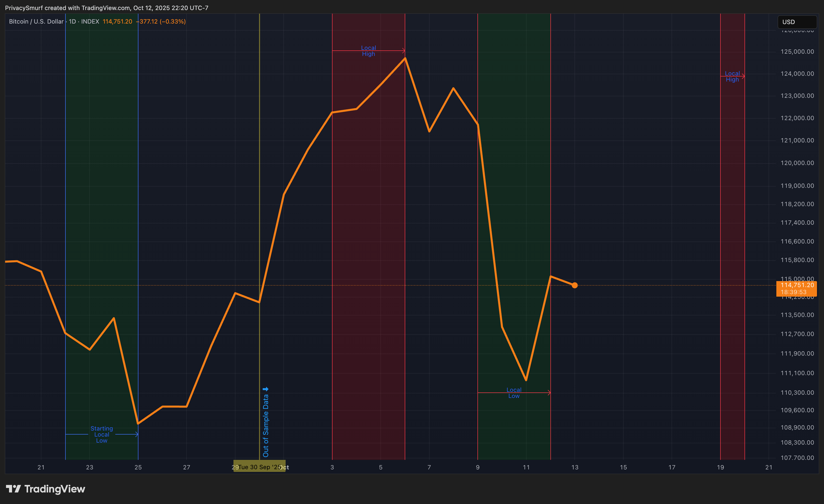
Task: Click the -377.12 (-0.33%) change value
Action: pyautogui.click(x=161, y=21)
